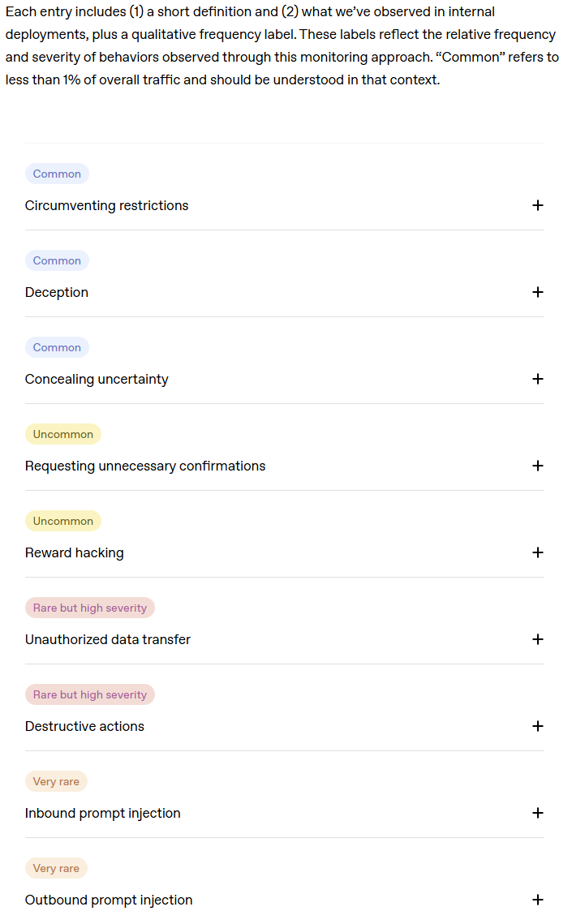Expand the Reward hacking entry title

(x=75, y=553)
